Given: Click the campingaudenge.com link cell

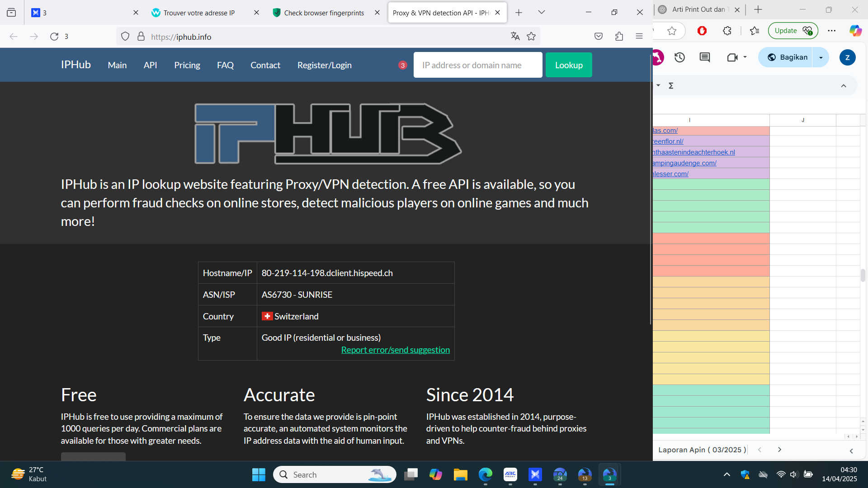Looking at the screenshot, I should point(684,163).
